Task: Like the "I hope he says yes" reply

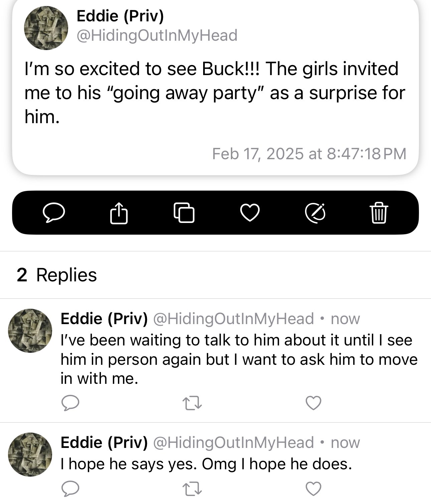Action: [313, 489]
